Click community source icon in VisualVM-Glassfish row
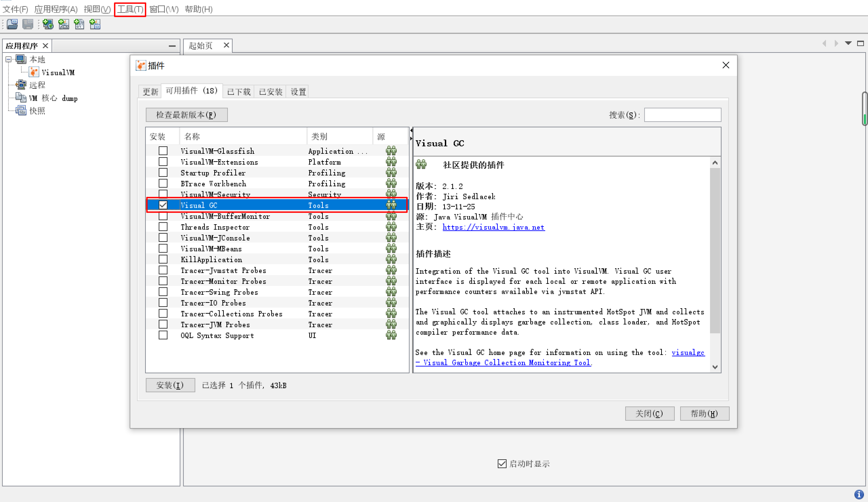The width and height of the screenshot is (868, 502). coord(391,151)
